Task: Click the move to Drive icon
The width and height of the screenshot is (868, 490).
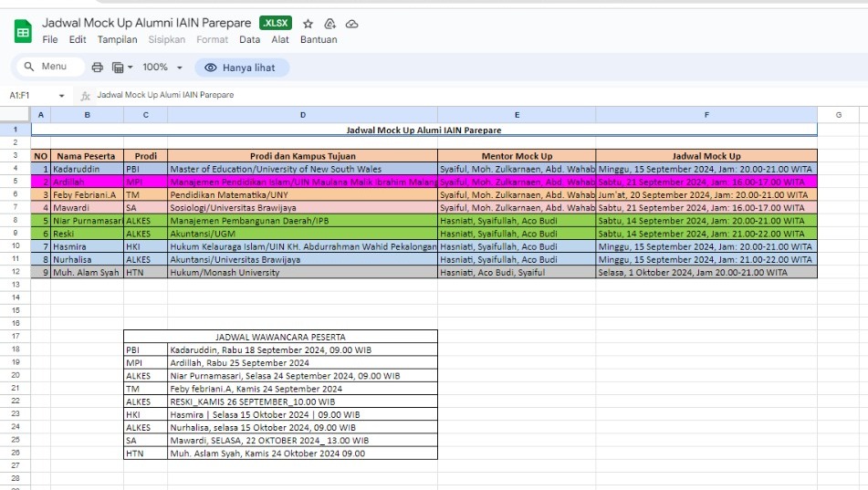Action: coord(329,24)
